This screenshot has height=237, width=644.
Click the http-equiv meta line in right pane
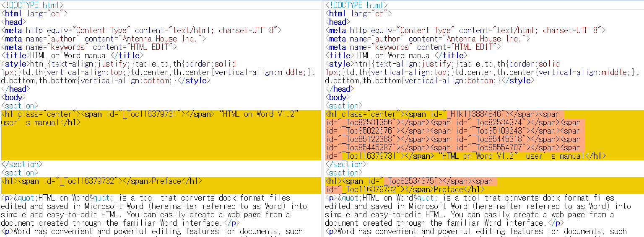(x=465, y=30)
